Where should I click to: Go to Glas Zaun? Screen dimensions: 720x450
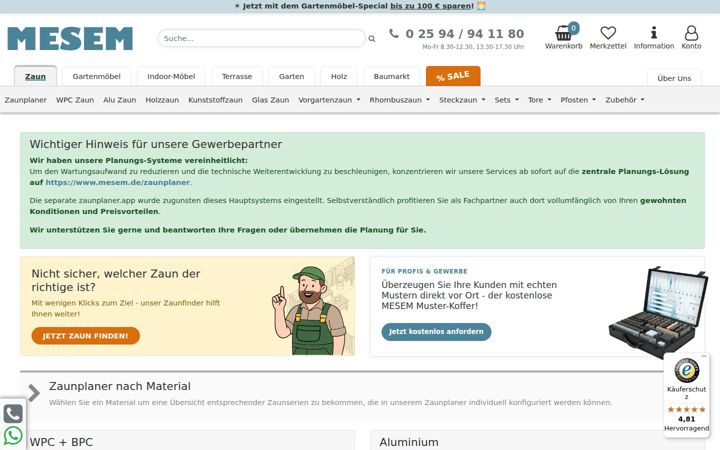tap(270, 100)
